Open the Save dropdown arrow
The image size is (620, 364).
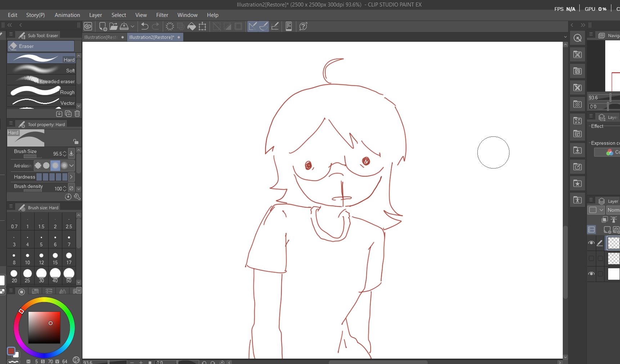(x=132, y=26)
